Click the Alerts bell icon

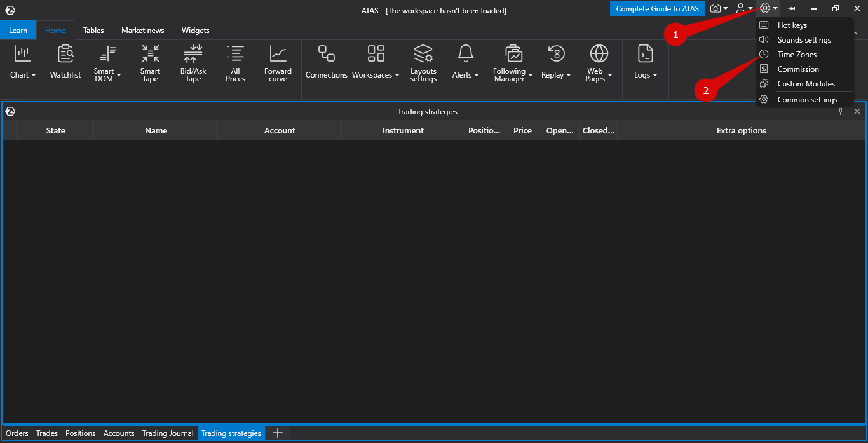(x=466, y=54)
